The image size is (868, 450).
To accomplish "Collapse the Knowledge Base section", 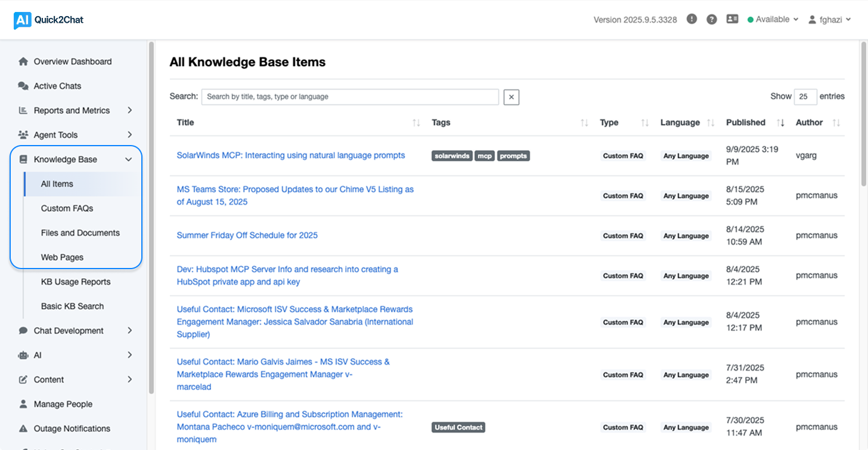I will tap(128, 159).
